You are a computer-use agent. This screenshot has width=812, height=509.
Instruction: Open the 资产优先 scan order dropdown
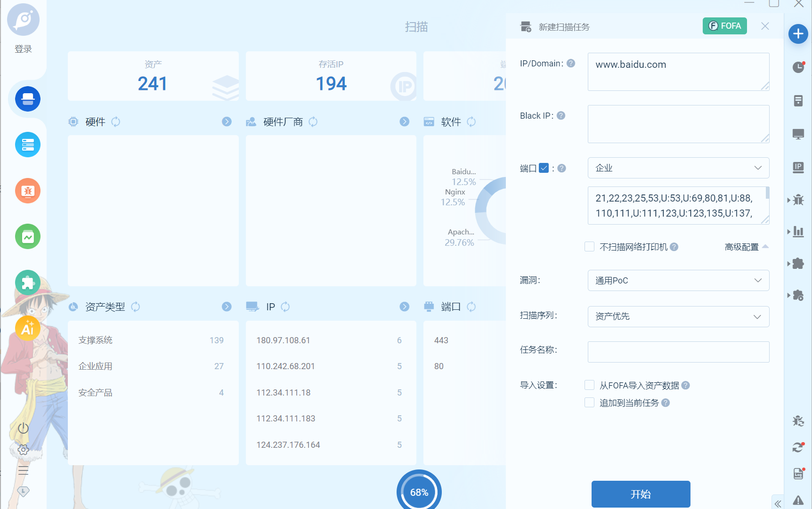(679, 316)
